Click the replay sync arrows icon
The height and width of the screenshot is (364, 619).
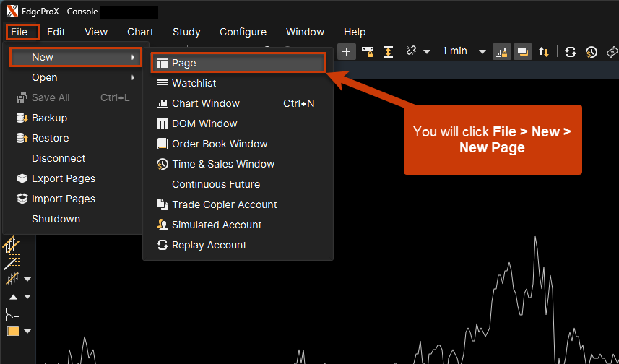coord(571,51)
